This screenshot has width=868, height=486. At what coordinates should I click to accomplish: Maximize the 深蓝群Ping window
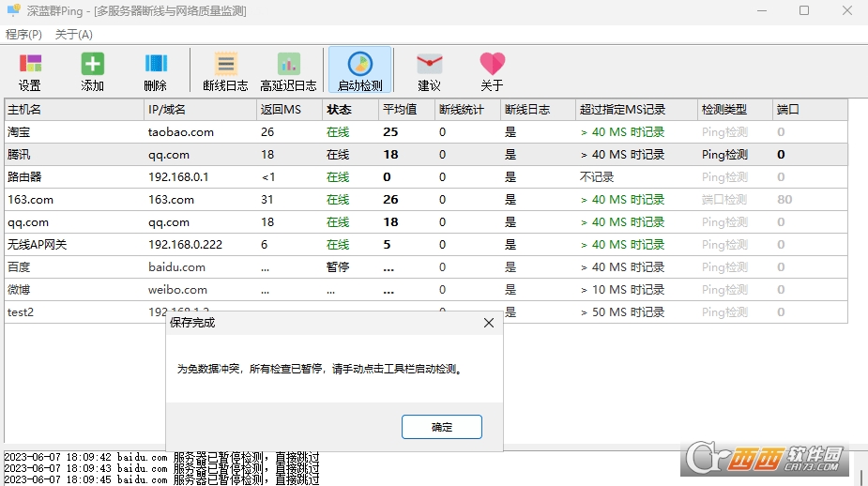(804, 10)
